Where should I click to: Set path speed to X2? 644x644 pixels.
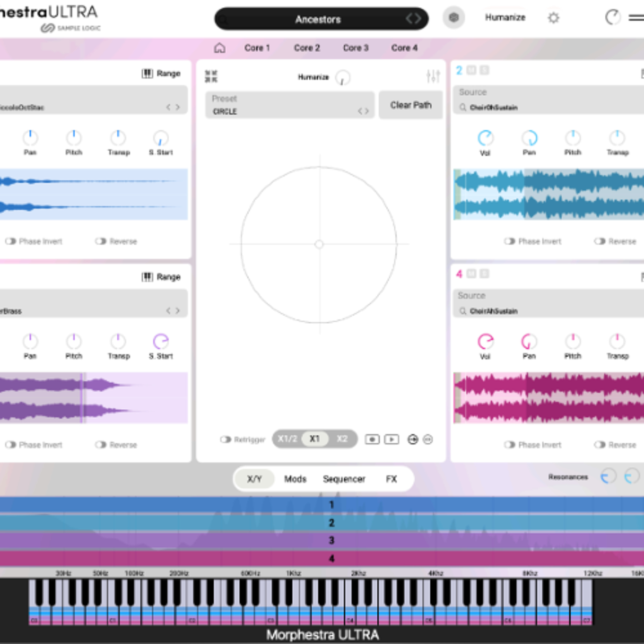click(342, 439)
